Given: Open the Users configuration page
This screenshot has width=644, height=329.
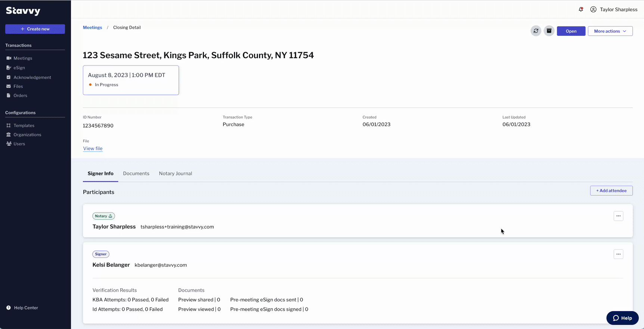Looking at the screenshot, I should [x=19, y=144].
